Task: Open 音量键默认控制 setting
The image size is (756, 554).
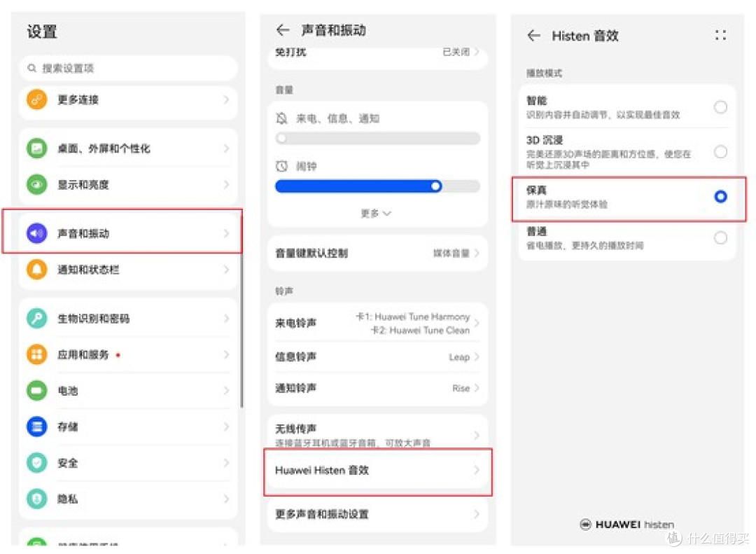Action: 378,253
